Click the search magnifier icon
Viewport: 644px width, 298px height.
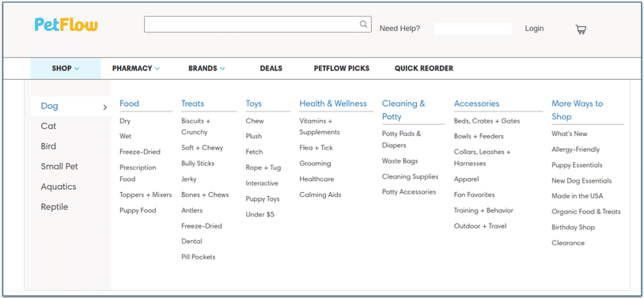pos(363,25)
